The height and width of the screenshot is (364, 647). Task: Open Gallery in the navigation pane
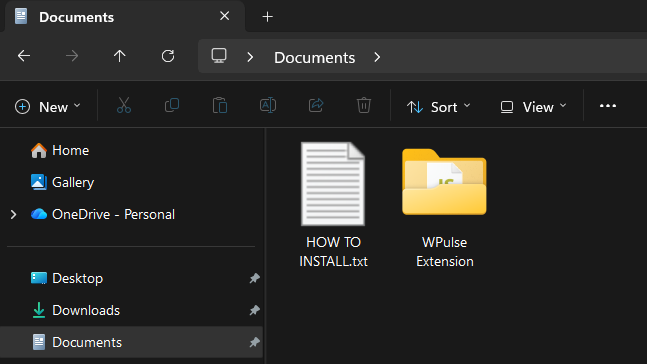62,182
